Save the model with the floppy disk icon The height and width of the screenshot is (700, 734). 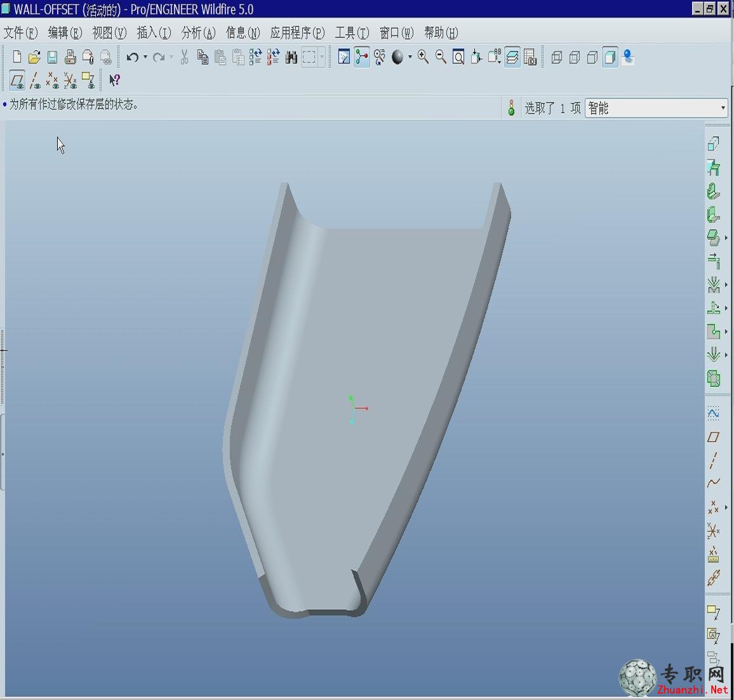click(x=53, y=57)
